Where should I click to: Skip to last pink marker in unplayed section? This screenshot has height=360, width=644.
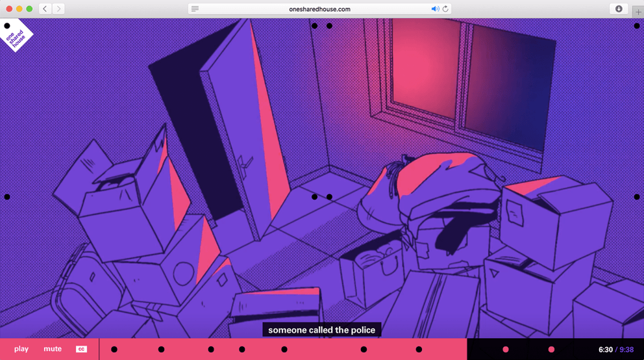(551, 350)
